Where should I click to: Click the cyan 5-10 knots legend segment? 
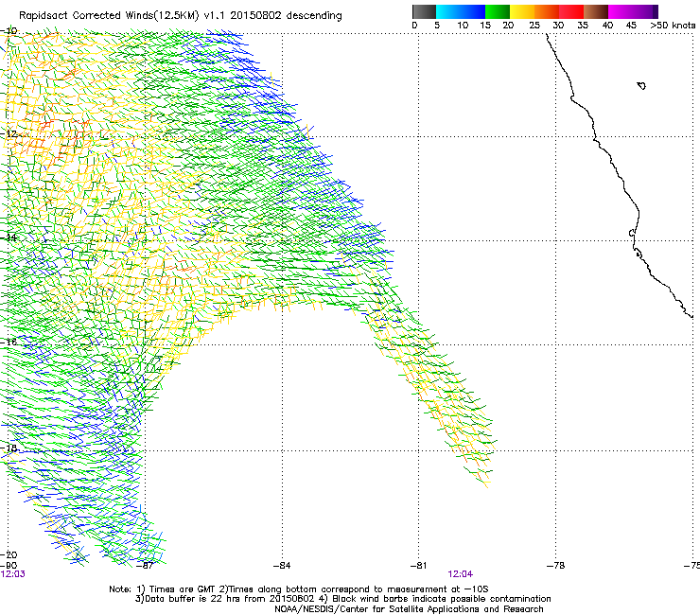(448, 11)
